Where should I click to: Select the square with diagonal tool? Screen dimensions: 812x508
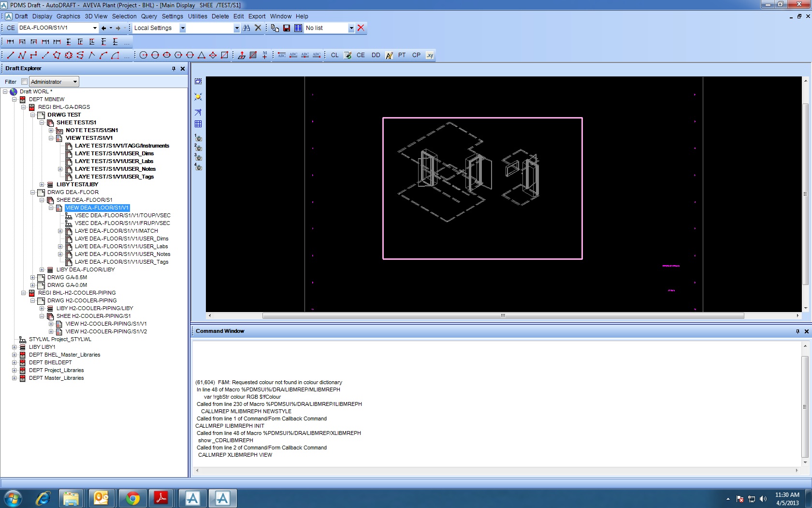(225, 55)
